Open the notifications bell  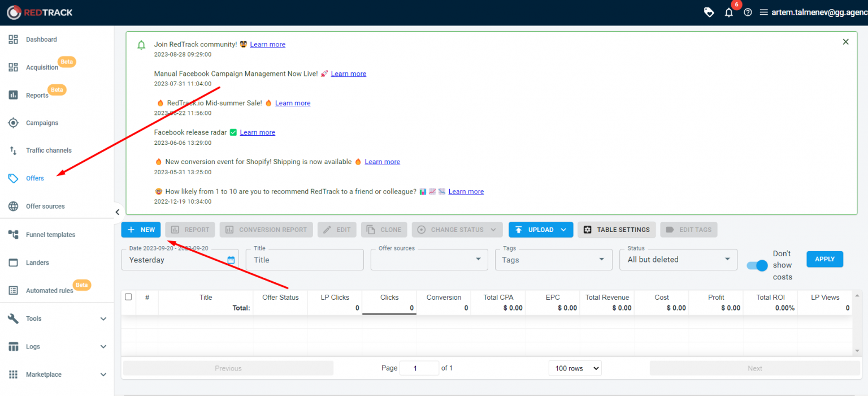coord(728,11)
